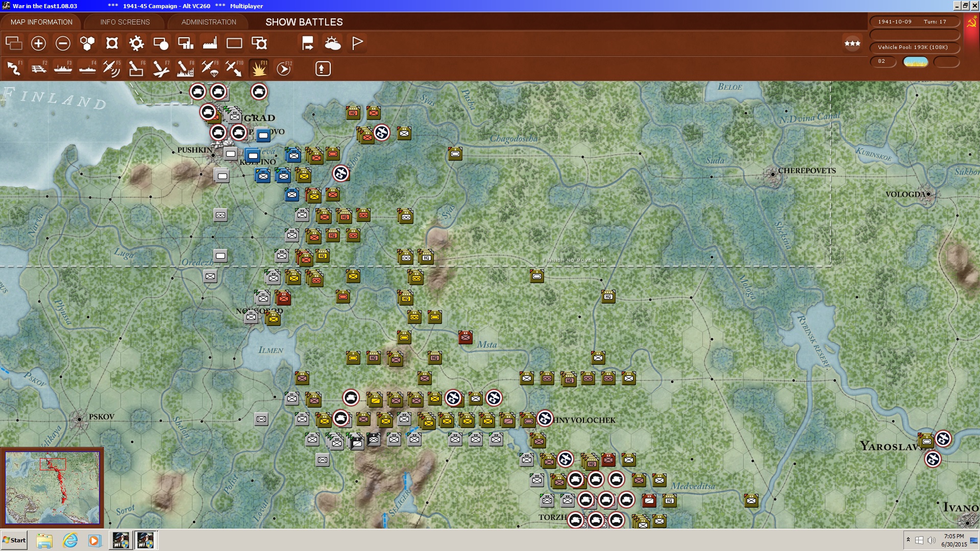Zoom in the map with plus icon
Image resolution: width=980 pixels, height=551 pixels.
click(38, 43)
